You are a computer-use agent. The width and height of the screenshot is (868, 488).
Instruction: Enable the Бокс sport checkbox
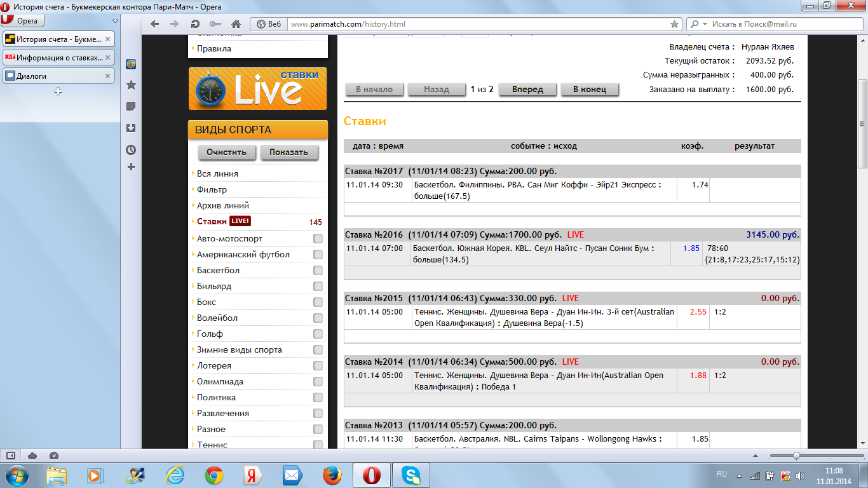[318, 302]
